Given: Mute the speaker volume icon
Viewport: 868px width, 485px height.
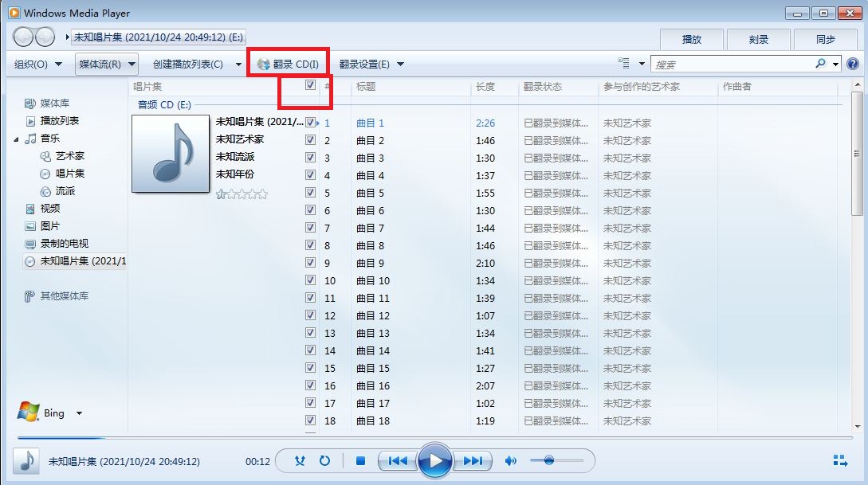Looking at the screenshot, I should 511,460.
